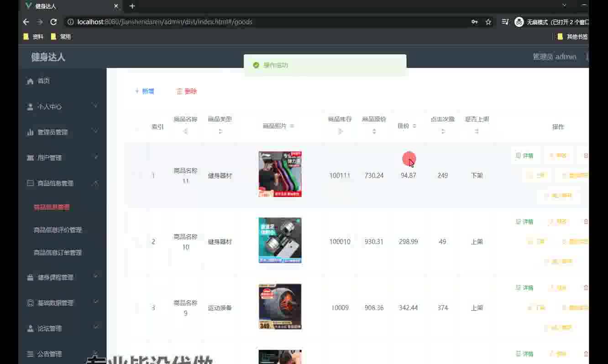Sort the table by 现价 column arrows

click(414, 126)
